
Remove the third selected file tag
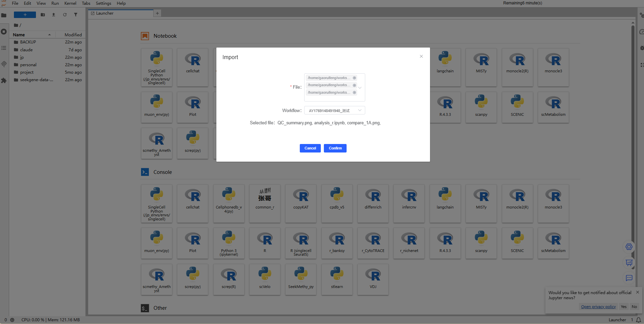(x=354, y=92)
